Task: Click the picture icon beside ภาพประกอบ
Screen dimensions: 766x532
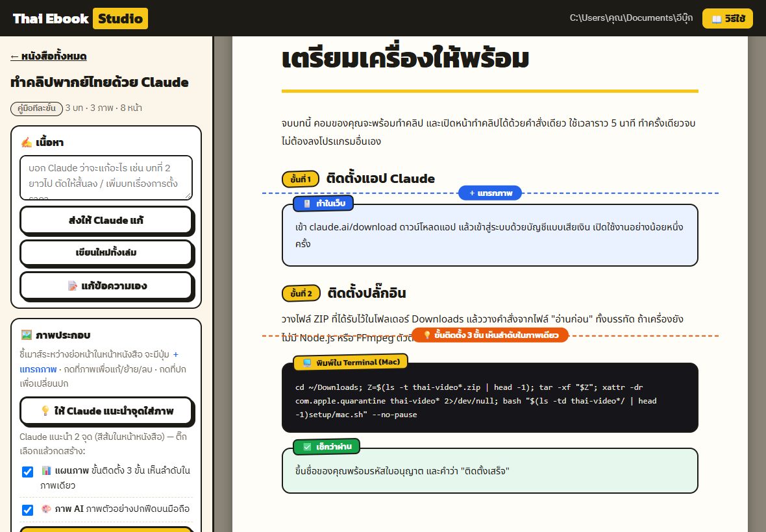Action: pos(27,335)
